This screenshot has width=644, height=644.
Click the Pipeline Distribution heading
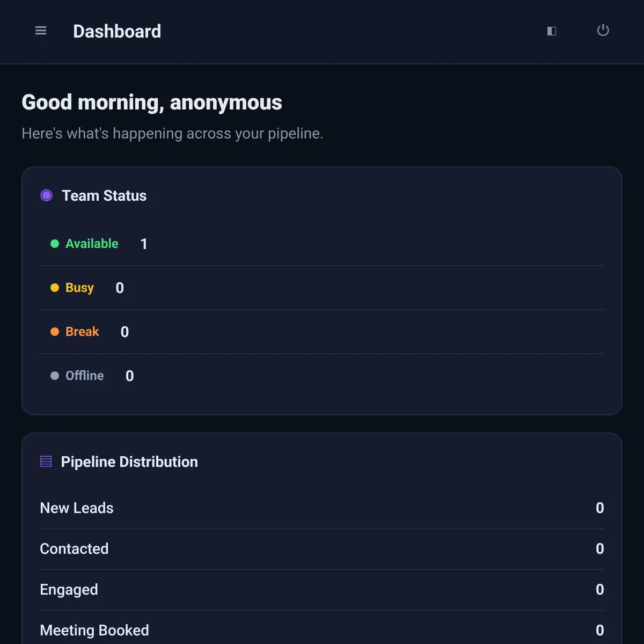(129, 462)
